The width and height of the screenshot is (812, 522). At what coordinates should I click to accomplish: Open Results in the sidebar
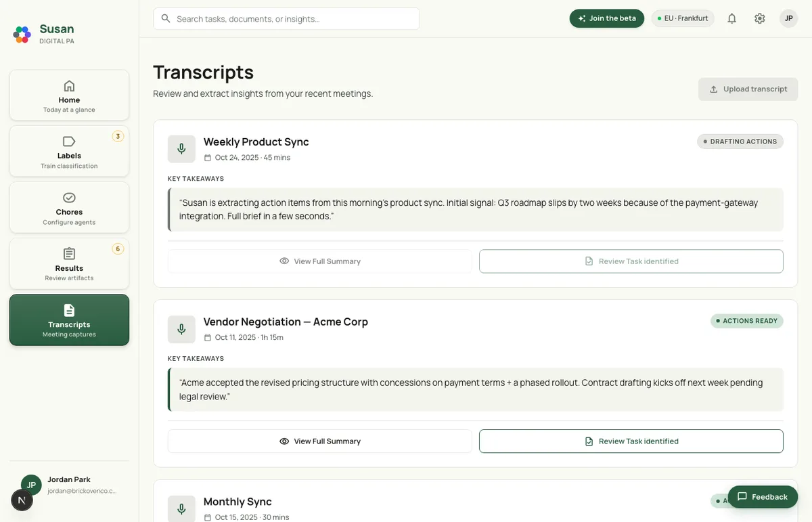69,263
